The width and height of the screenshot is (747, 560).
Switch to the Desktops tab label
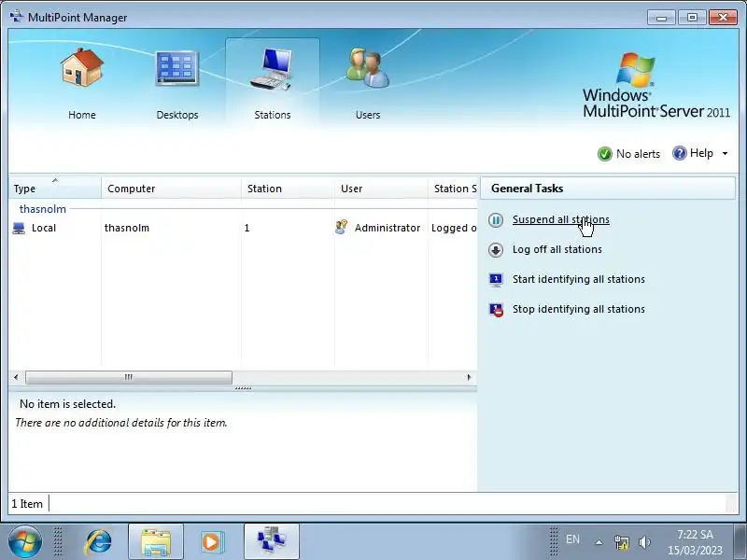[177, 115]
